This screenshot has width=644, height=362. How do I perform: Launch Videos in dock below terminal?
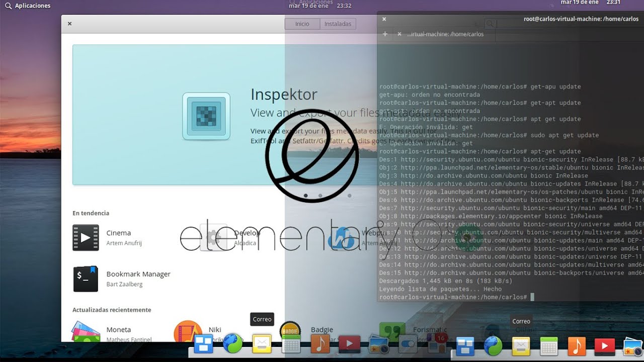605,346
